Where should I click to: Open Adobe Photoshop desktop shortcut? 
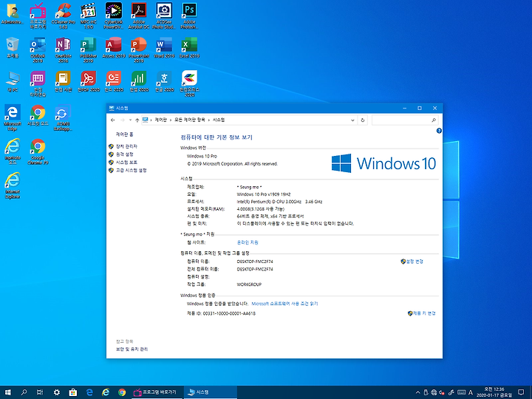tap(189, 16)
